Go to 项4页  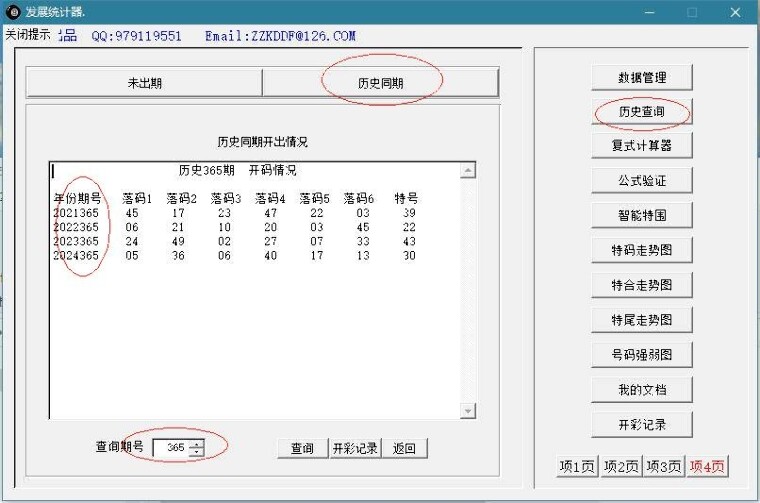pos(707,466)
